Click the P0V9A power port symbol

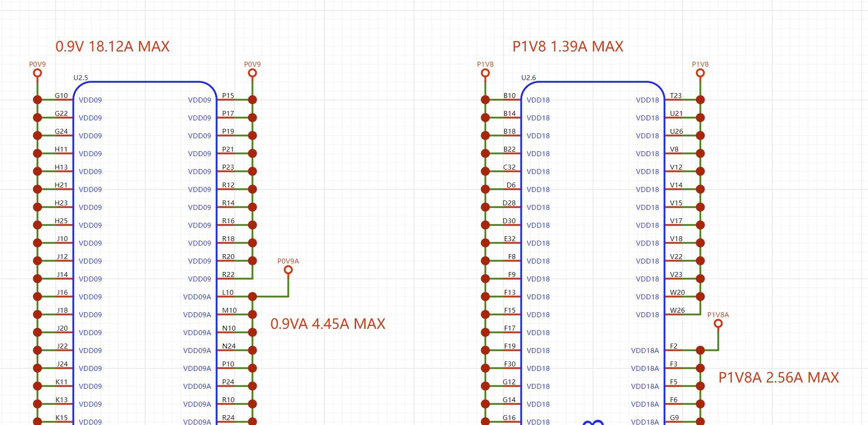point(288,269)
